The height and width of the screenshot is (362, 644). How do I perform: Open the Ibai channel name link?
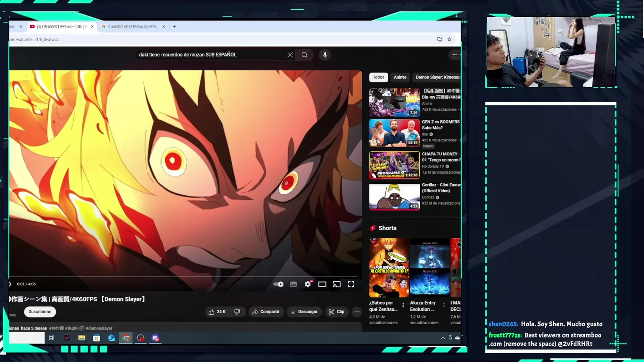pyautogui.click(x=425, y=134)
